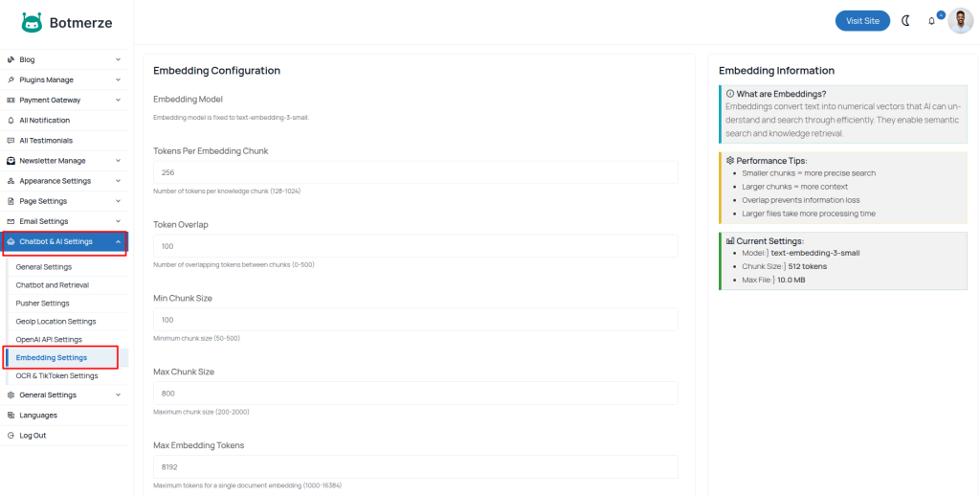980x496 pixels.
Task: Click the Tokens Per Embedding Chunk field
Action: tap(415, 172)
